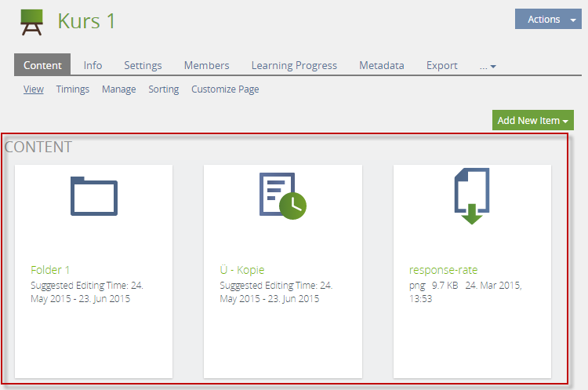The width and height of the screenshot is (588, 390).
Task: Expand the Add New Item dropdown
Action: click(x=532, y=120)
